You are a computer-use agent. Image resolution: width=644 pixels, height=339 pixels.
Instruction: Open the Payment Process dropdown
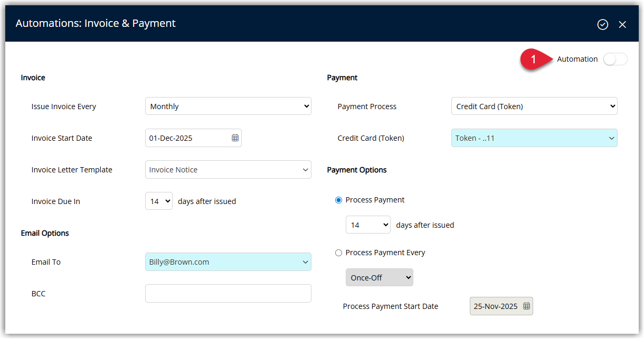(x=534, y=106)
